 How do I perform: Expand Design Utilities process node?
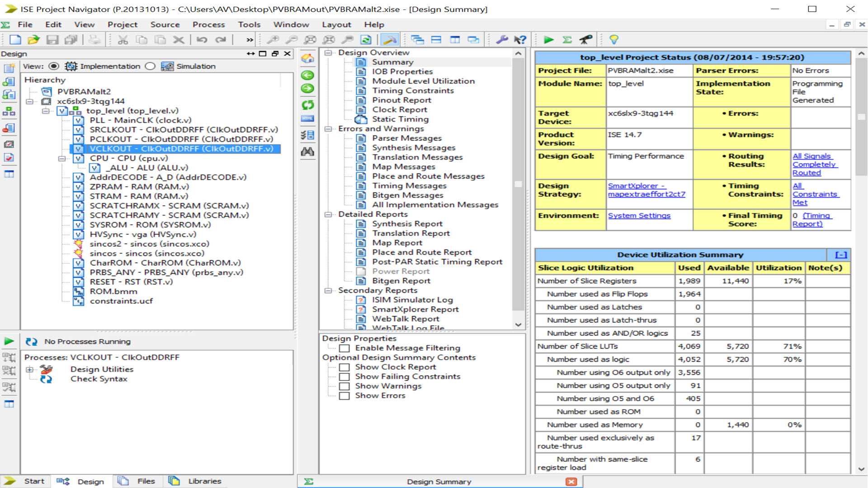(x=30, y=370)
